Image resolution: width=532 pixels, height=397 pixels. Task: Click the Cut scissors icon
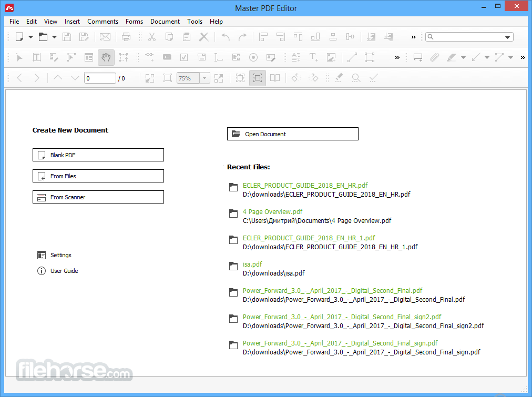(151, 37)
